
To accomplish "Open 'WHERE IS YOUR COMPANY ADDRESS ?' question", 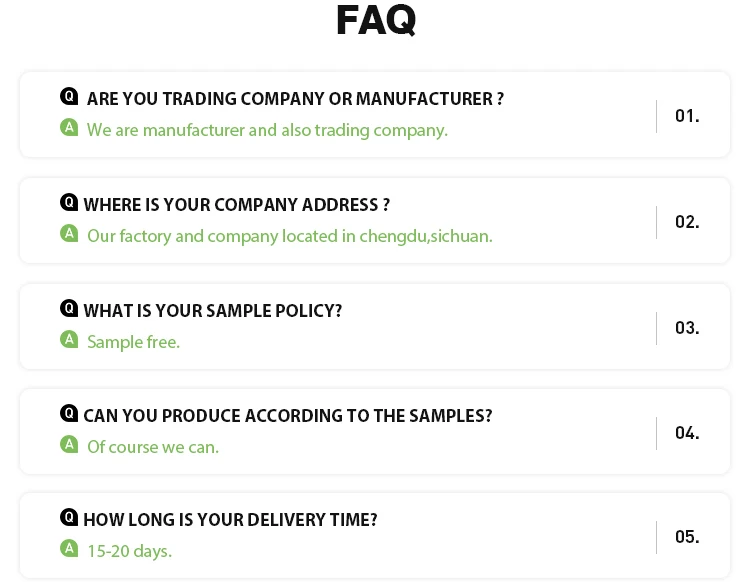I will tap(237, 205).
